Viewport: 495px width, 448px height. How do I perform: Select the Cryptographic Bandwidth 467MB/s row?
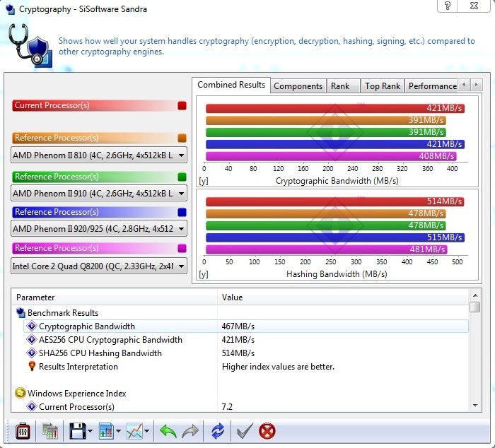[x=246, y=326]
